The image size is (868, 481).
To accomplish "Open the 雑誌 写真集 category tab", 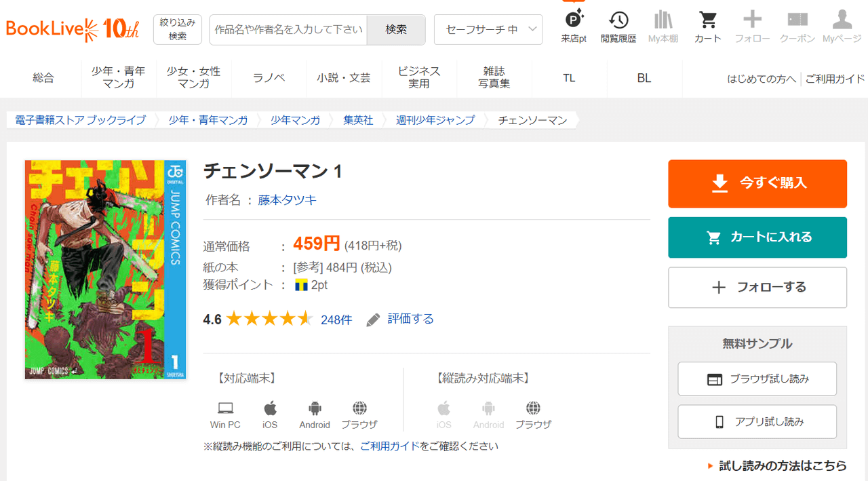I will coord(494,78).
